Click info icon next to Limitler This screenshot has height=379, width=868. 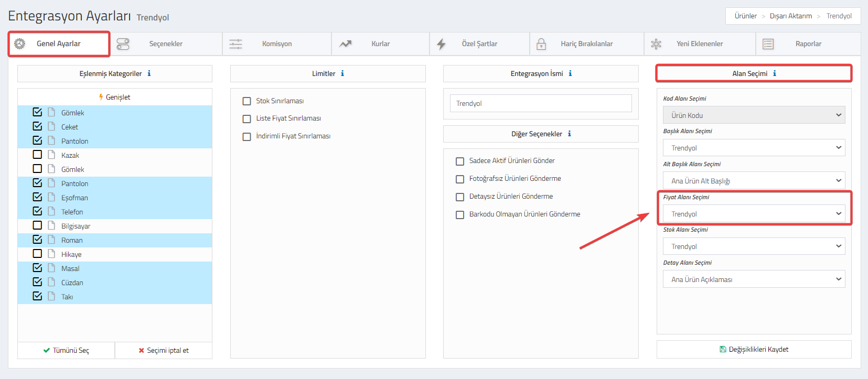342,73
